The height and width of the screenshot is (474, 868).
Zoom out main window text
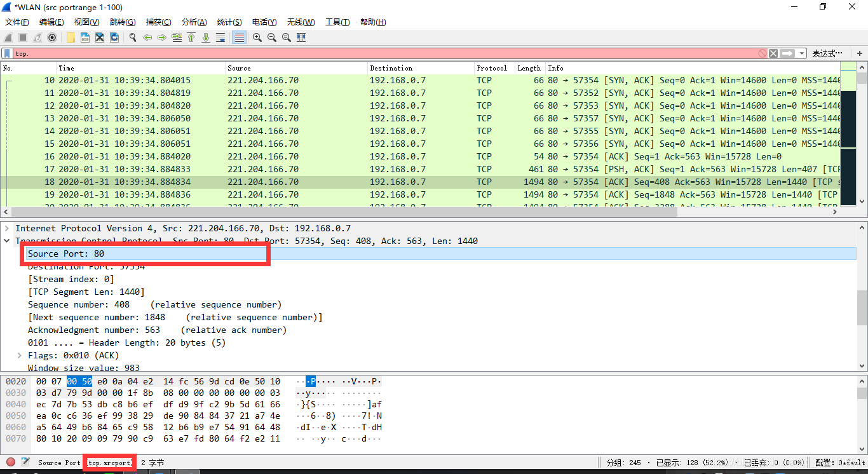pos(272,37)
